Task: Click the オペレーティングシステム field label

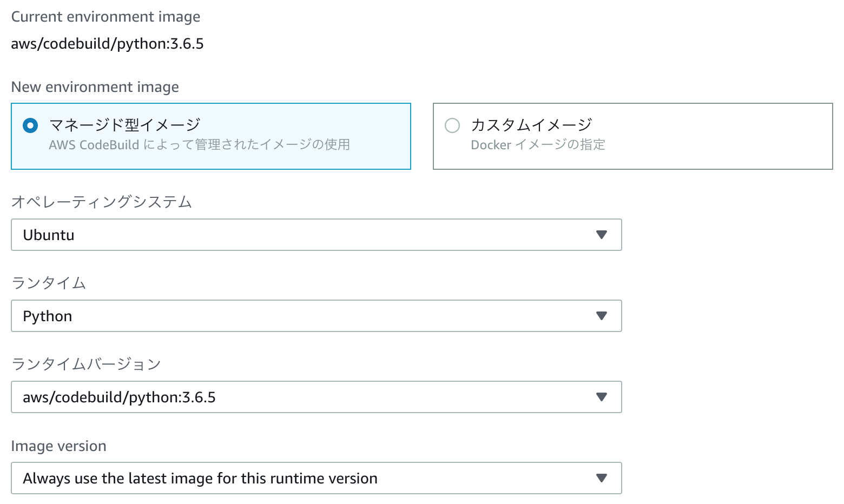Action: coord(102,202)
